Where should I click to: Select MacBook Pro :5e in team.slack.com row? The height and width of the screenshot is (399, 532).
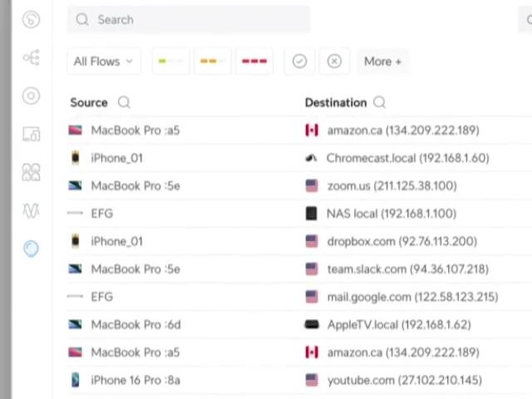click(x=135, y=269)
